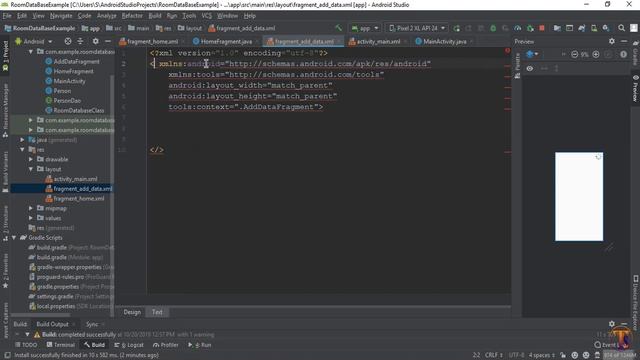Zoom in the layout preview
Screen dimensions: 640x360
pos(596,54)
